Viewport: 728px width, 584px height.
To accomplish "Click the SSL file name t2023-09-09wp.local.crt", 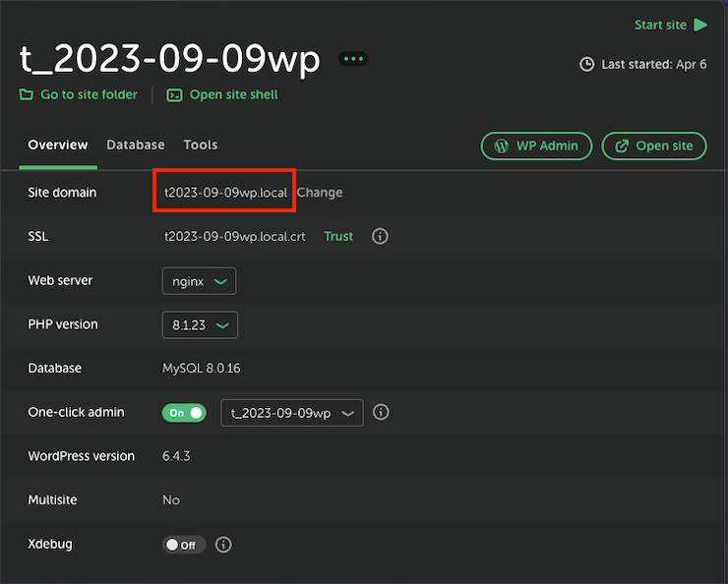I will point(235,237).
